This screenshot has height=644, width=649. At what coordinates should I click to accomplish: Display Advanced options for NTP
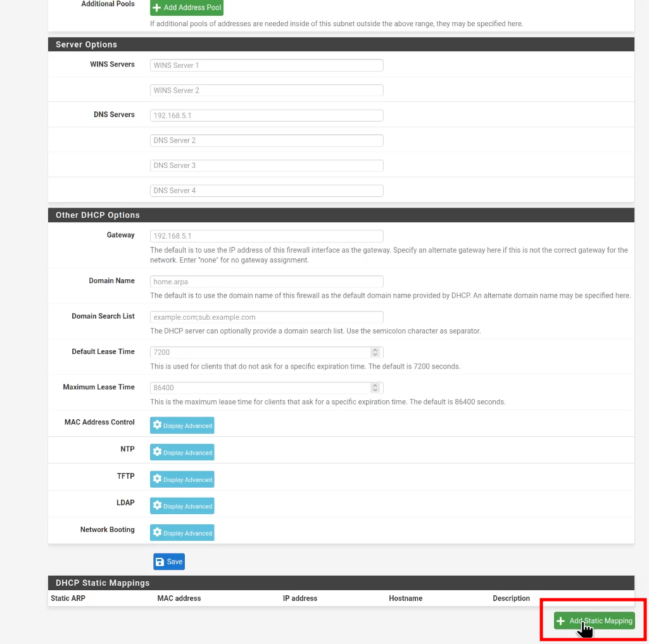click(182, 452)
